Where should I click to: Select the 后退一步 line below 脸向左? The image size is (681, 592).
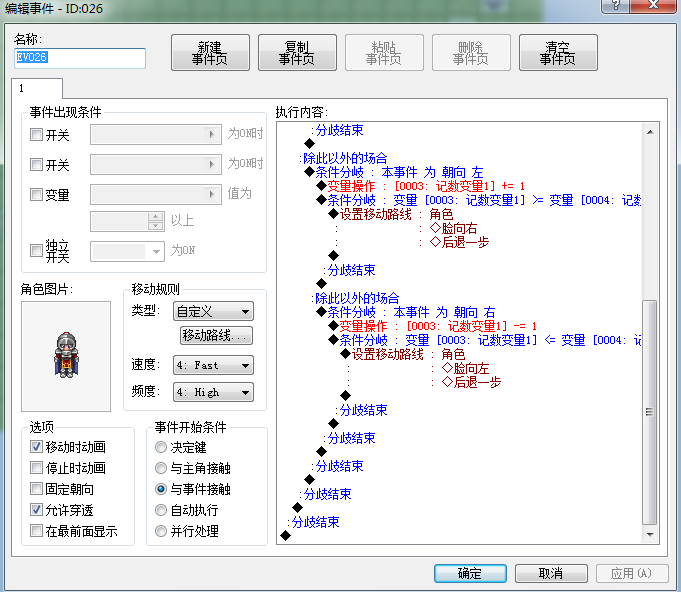click(471, 382)
